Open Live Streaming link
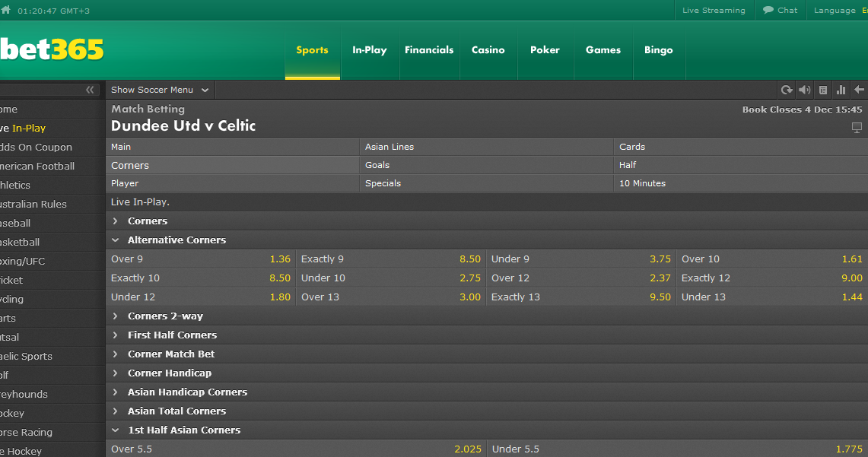This screenshot has width=868, height=457. point(714,10)
